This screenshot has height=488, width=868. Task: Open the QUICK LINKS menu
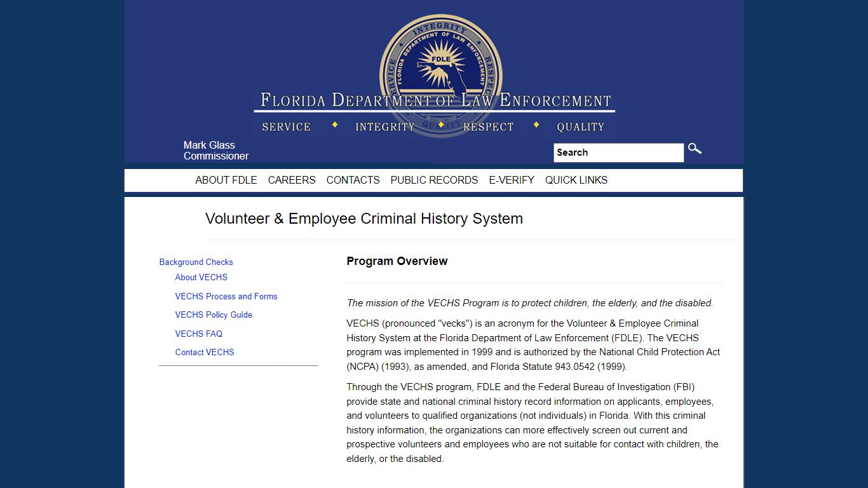(x=576, y=180)
